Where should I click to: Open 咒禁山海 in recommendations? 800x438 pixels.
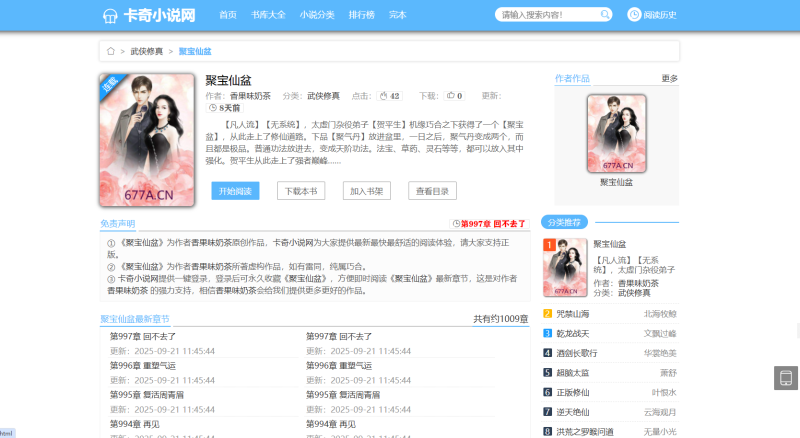tap(572, 314)
